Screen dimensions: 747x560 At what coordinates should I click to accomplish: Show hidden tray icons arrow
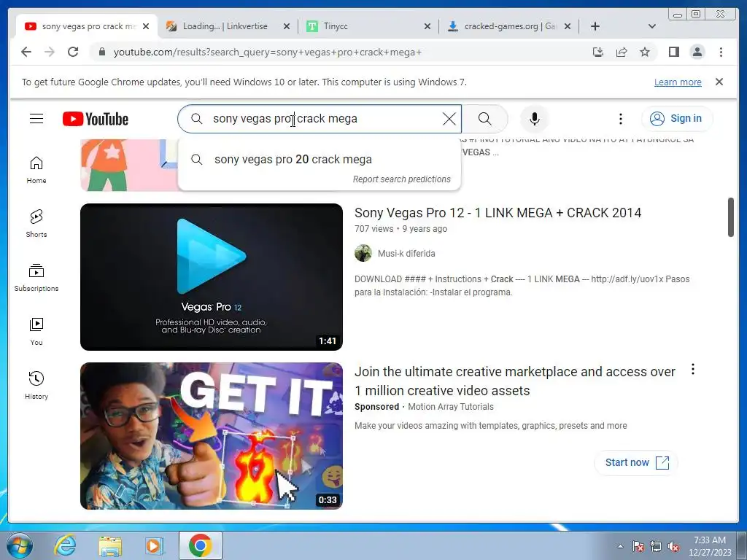(x=620, y=546)
